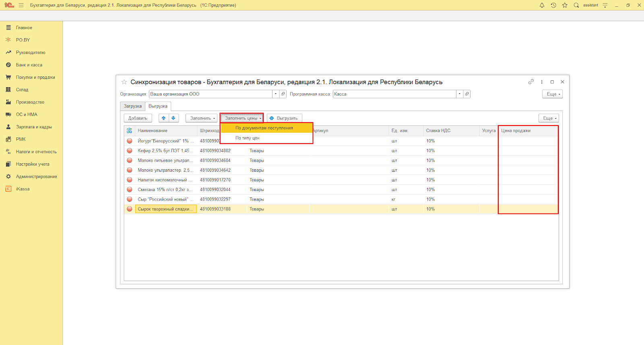Image resolution: width=644 pixels, height=345 pixels.
Task: Move row up with blue arrow button
Action: pyautogui.click(x=164, y=118)
